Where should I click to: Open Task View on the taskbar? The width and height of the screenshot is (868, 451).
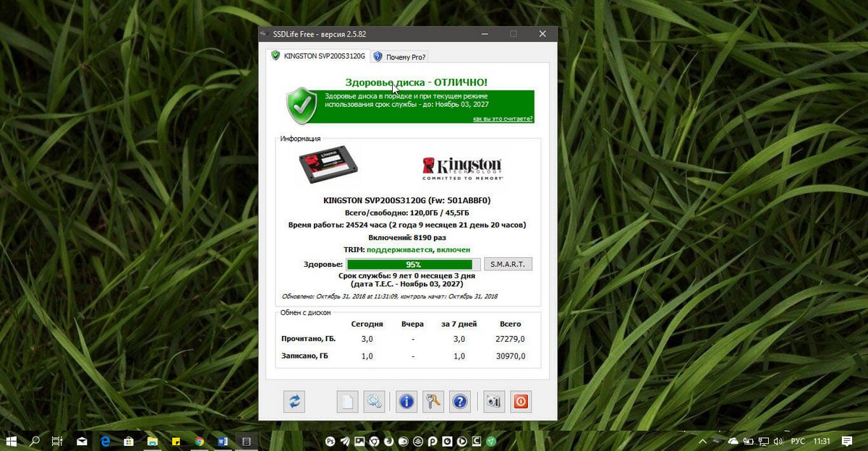tap(57, 440)
